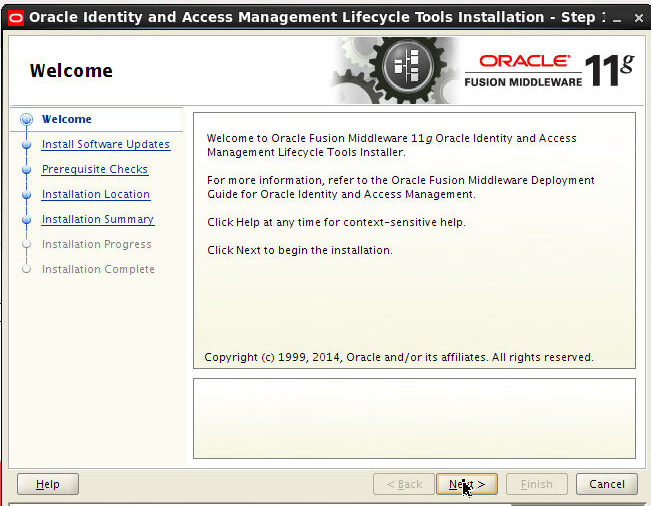Click the Installation Progress bullet icon
The height and width of the screenshot is (506, 651).
click(27, 244)
